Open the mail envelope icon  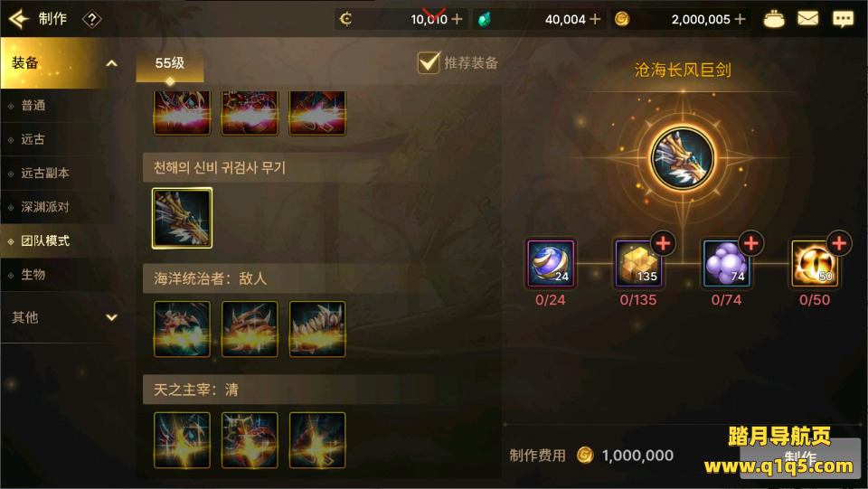(807, 19)
